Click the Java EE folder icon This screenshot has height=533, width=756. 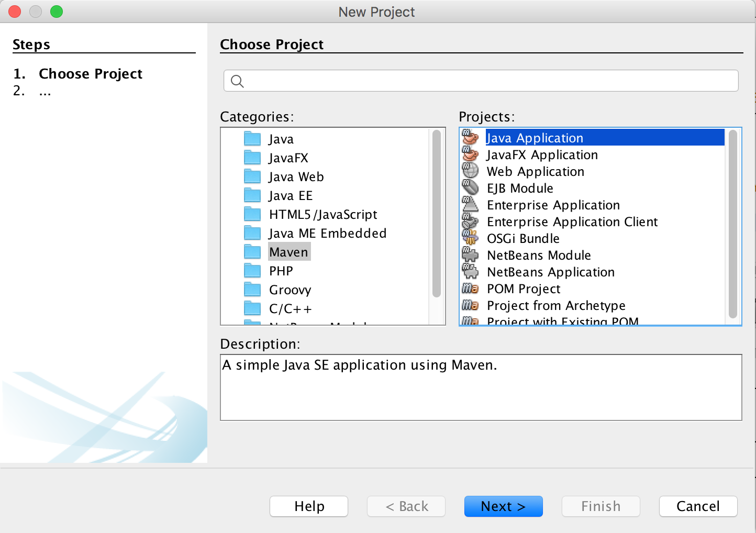pos(252,195)
